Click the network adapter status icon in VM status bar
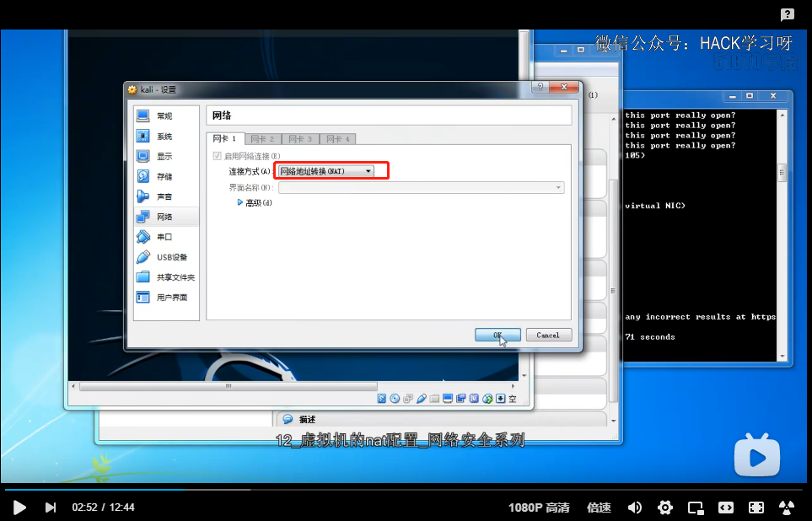 pyautogui.click(x=408, y=398)
